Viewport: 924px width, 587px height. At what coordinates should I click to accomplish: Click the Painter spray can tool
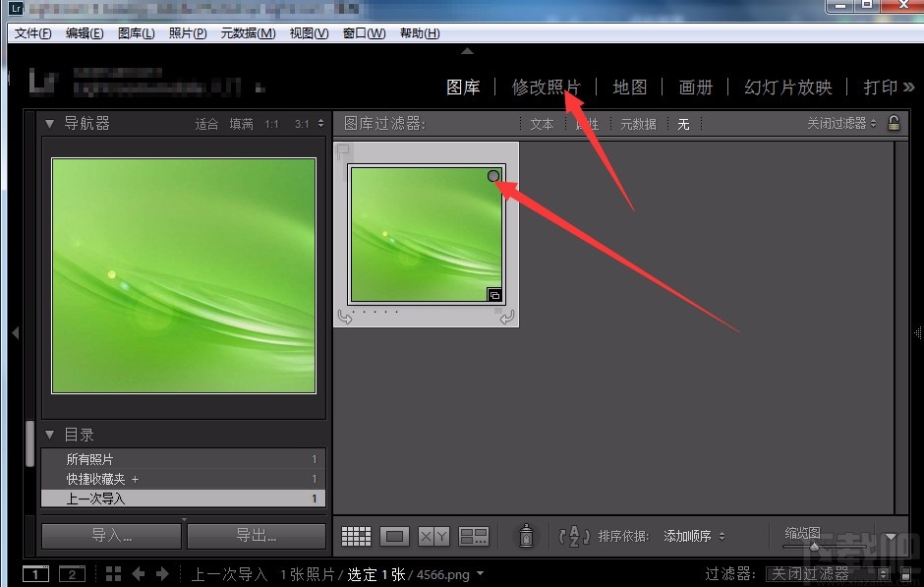point(526,536)
